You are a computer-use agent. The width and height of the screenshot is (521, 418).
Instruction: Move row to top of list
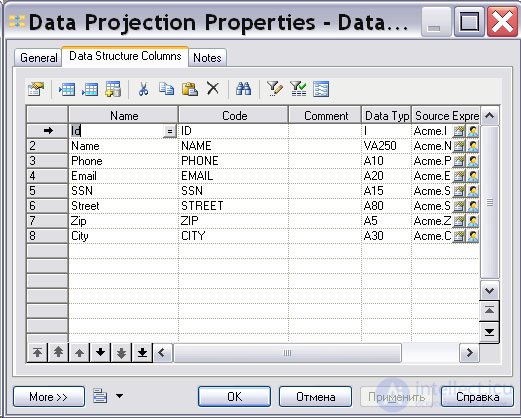click(37, 352)
